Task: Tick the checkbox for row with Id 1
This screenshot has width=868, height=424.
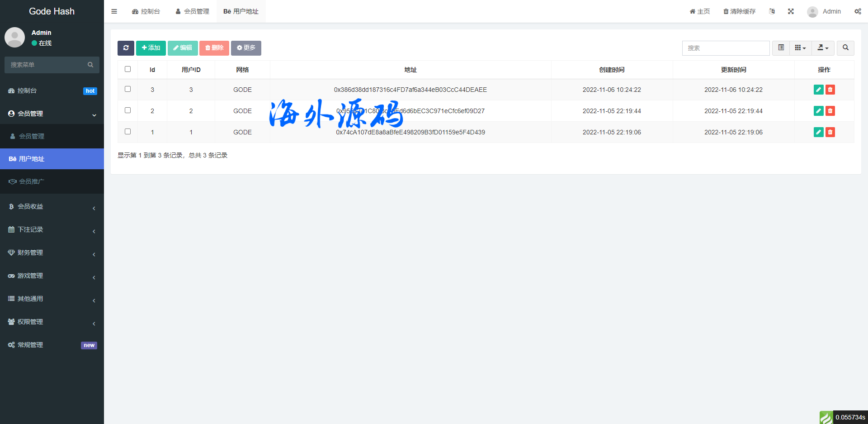Action: click(128, 132)
